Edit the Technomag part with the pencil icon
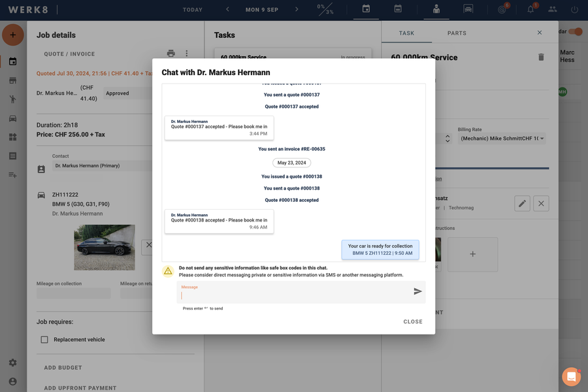Image resolution: width=588 pixels, height=392 pixels. click(x=521, y=203)
